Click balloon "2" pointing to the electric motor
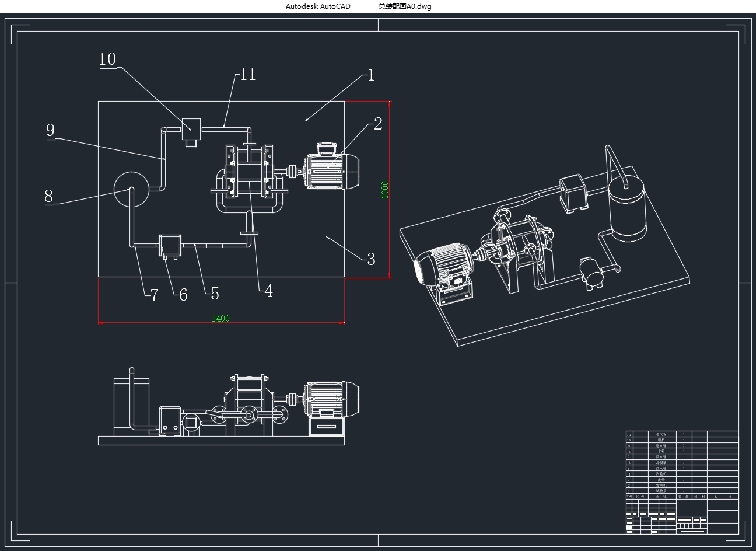Screen dimensions: 756x551 378,123
